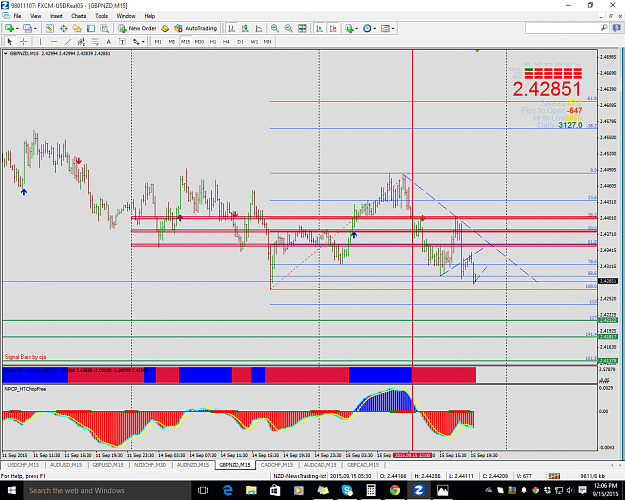
Task: Select the Arrows objects tool
Action: pyautogui.click(x=136, y=41)
